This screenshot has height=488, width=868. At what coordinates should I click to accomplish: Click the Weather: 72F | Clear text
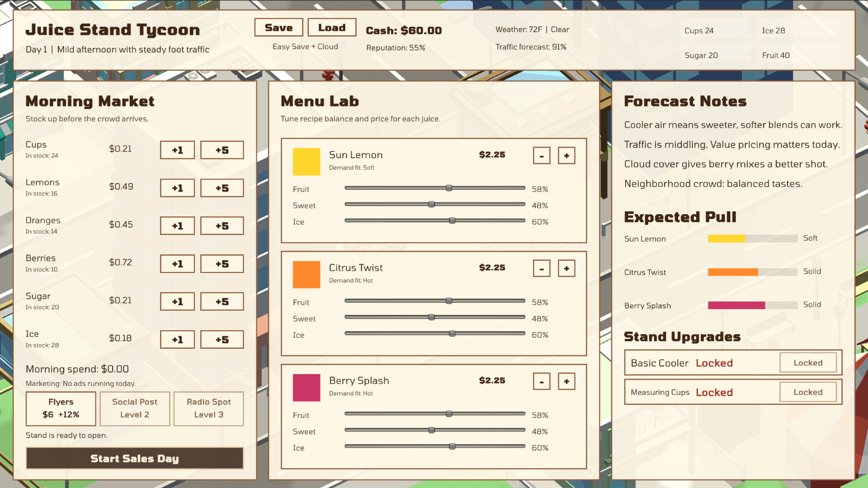532,29
